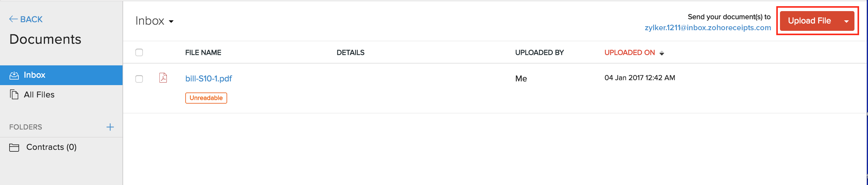Click the back arrow icon above Documents
868x185 pixels.
(x=14, y=19)
